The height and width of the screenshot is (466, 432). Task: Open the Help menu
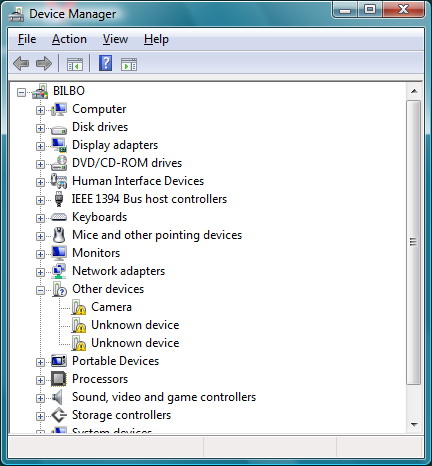coord(156,39)
